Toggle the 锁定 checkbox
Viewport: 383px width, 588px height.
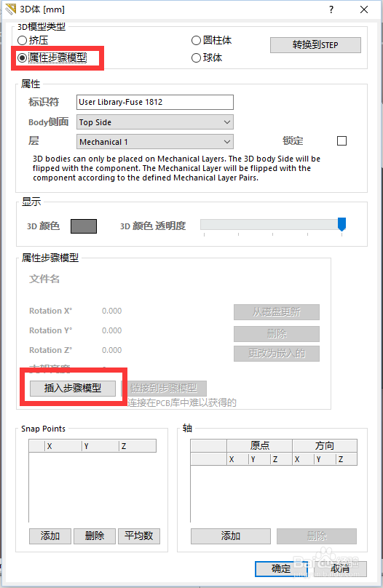click(x=341, y=141)
